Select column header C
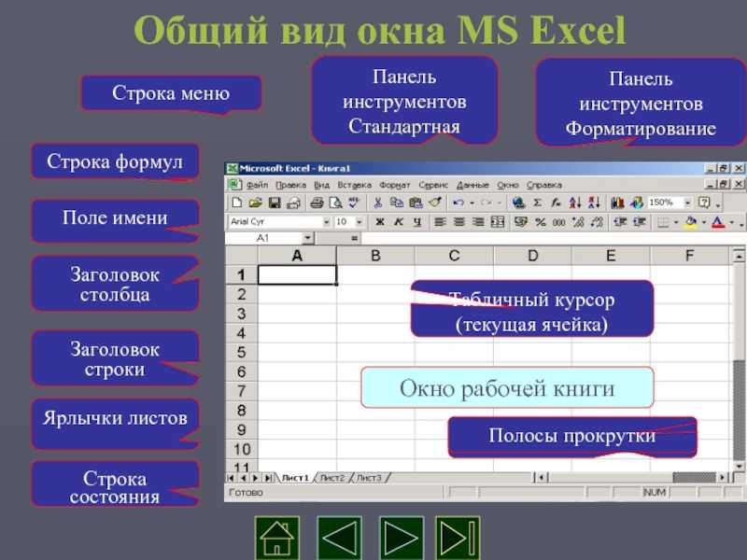 tap(454, 256)
